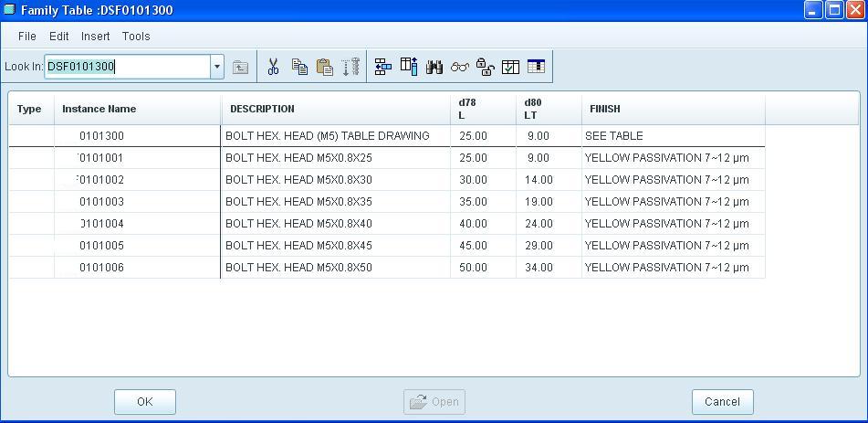Screen dimensions: 868x423
Task: Click the d78 L column header
Action: pyautogui.click(x=483, y=110)
